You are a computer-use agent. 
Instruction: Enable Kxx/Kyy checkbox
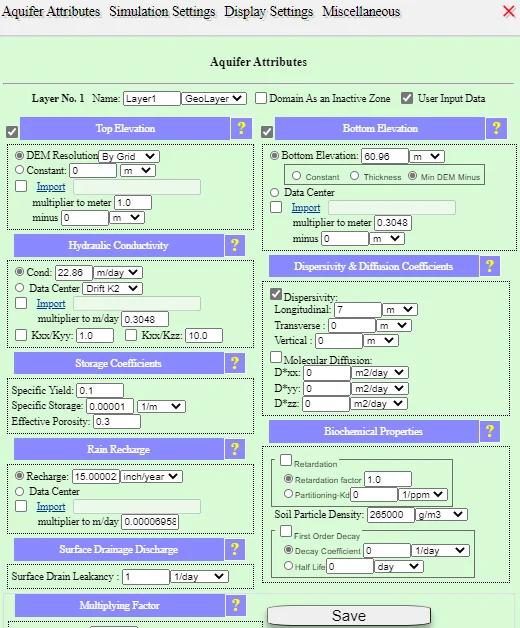tap(21, 335)
